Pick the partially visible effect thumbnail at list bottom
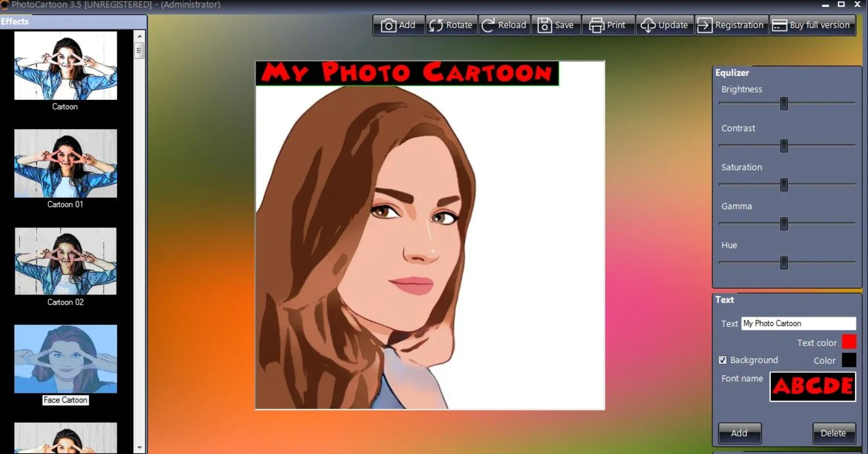Viewport: 868px width, 454px height. [65, 438]
